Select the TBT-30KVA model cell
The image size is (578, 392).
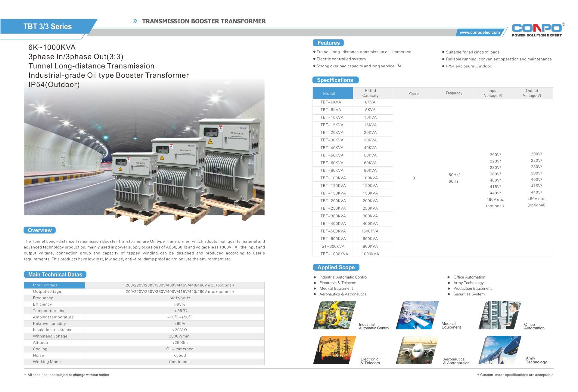tap(333, 140)
